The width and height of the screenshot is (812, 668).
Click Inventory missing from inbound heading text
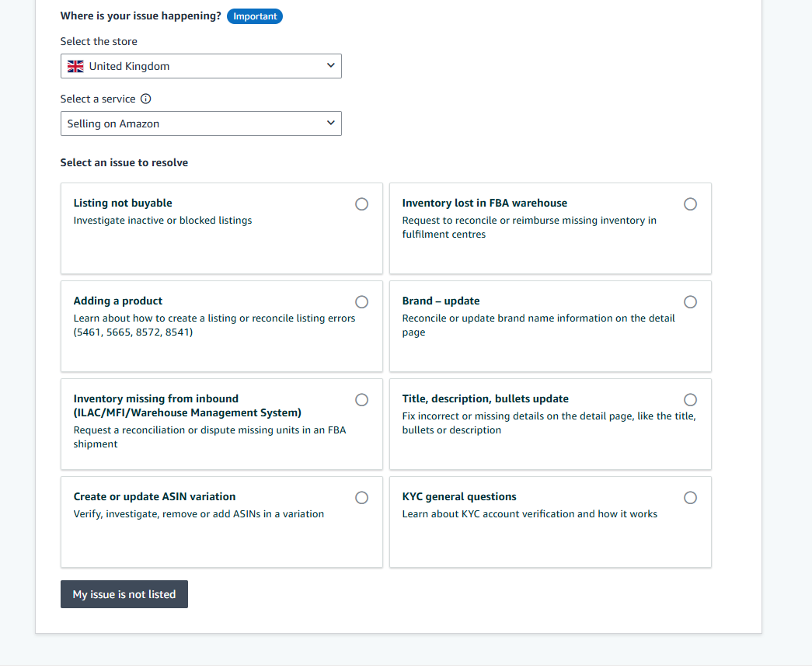click(187, 405)
